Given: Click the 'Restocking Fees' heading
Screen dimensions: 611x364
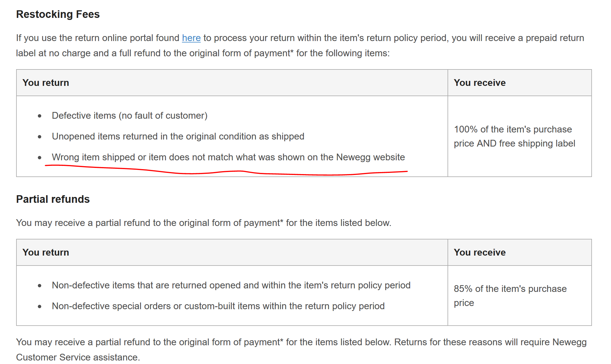Looking at the screenshot, I should tap(58, 14).
